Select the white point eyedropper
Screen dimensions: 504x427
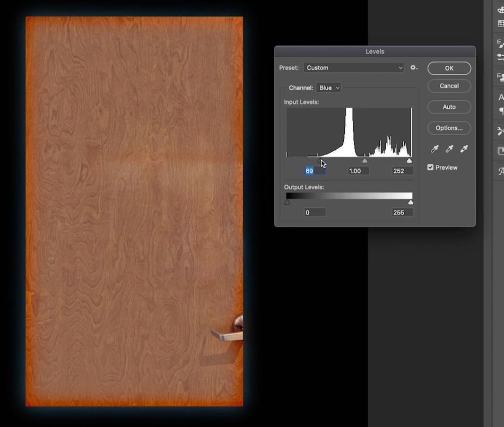(464, 149)
